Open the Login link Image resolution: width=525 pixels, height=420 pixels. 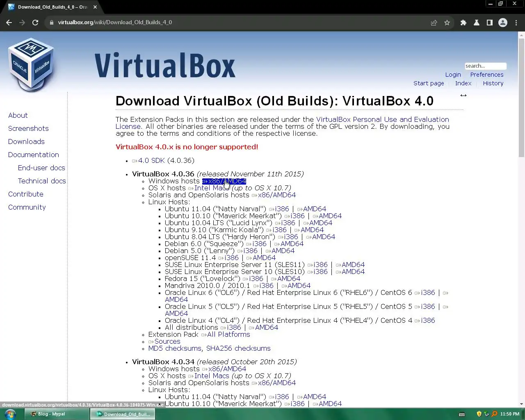tap(453, 75)
